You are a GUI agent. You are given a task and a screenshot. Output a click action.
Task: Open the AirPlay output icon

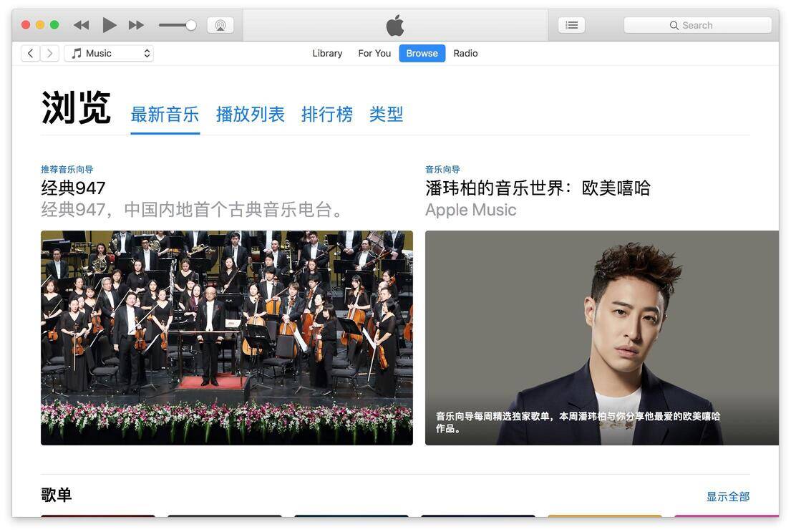tap(220, 25)
